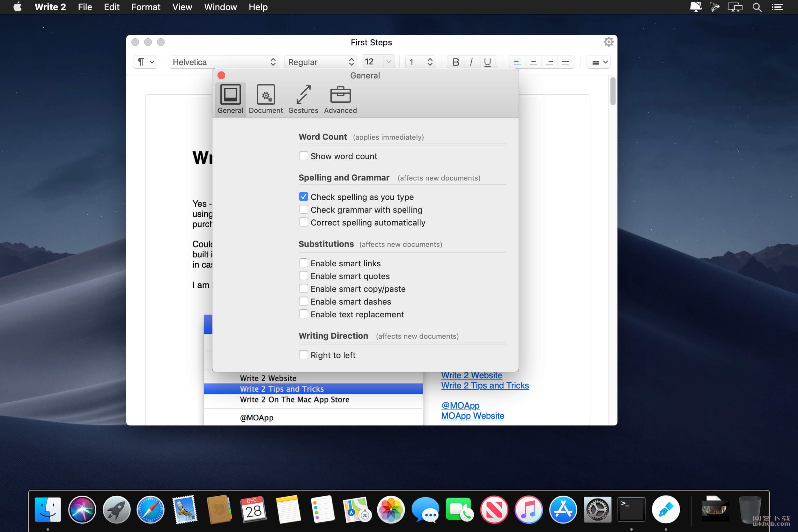Justify the text
Screen dimensions: 798x532
565,62
